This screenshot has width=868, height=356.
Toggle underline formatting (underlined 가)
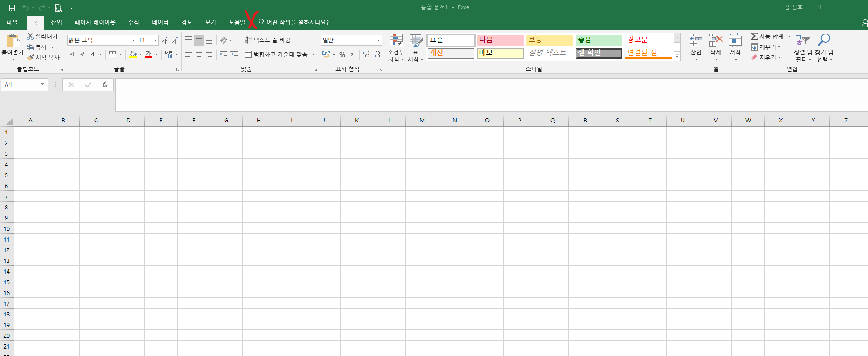tap(92, 54)
